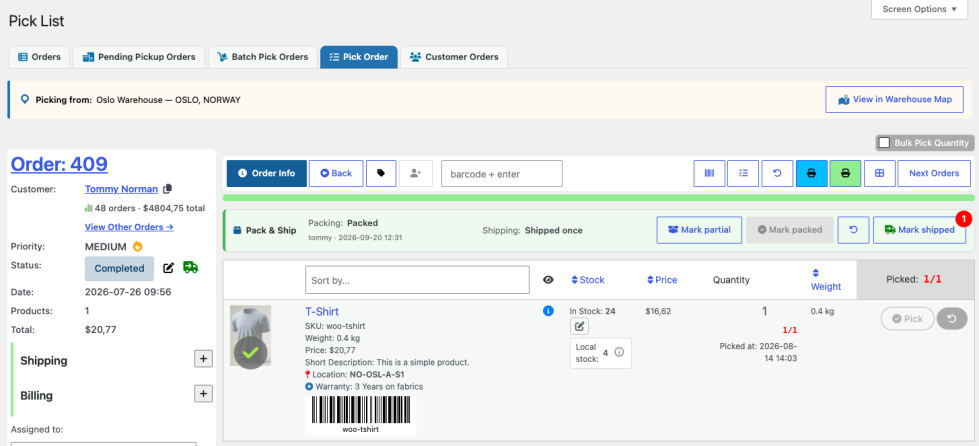Open the Orders tab
Image resolution: width=979 pixels, height=446 pixels.
(39, 57)
